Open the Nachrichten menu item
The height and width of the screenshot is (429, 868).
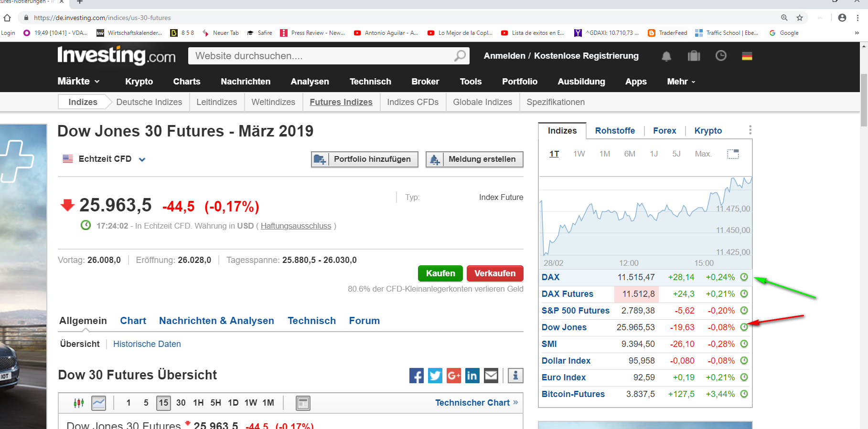click(x=246, y=82)
